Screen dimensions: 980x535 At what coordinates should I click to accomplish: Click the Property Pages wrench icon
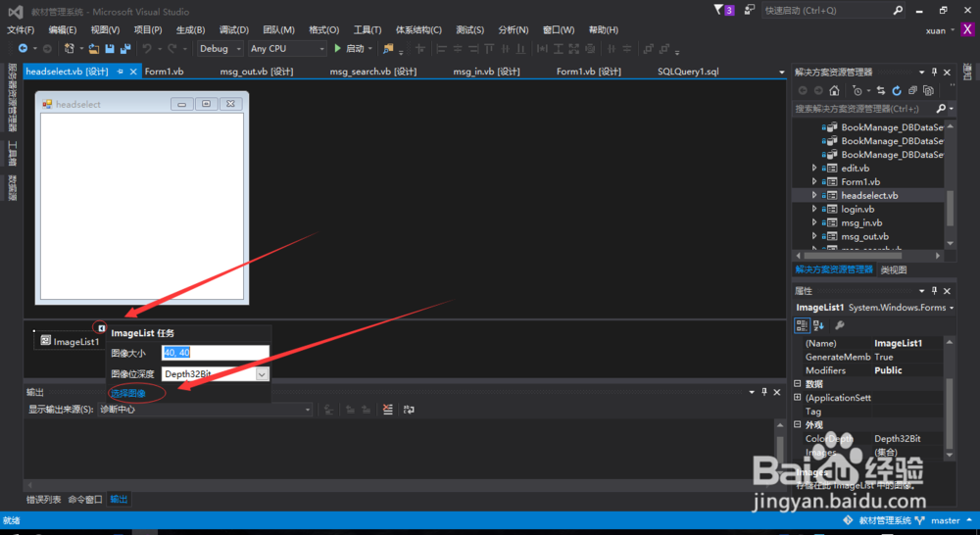coord(840,325)
